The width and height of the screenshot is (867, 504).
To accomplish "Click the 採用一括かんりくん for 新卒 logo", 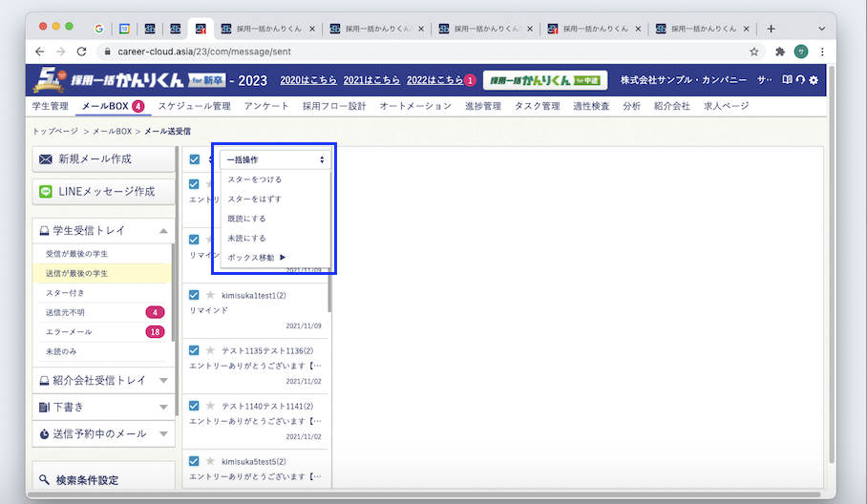I will 130,79.
